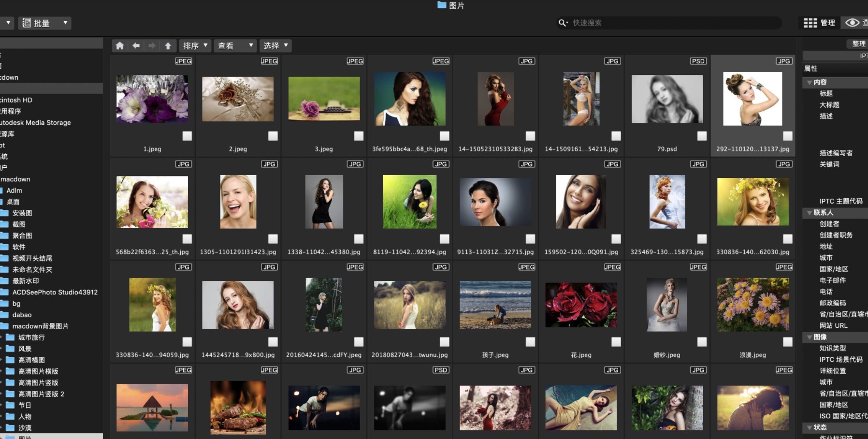This screenshot has width=868, height=439.
Task: Click file name 20180827043...twunu.jpg
Action: click(x=409, y=355)
